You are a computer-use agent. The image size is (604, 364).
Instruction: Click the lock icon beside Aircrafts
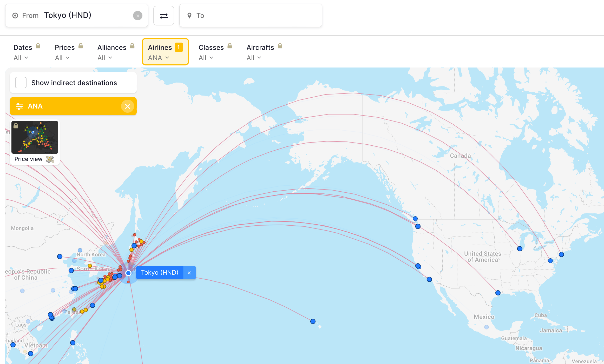pos(280,46)
